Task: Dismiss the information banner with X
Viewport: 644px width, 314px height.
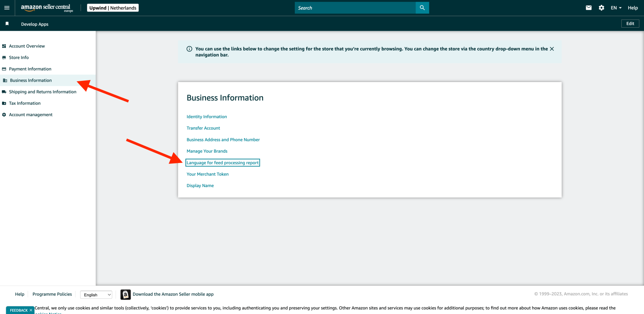Action: tap(552, 49)
